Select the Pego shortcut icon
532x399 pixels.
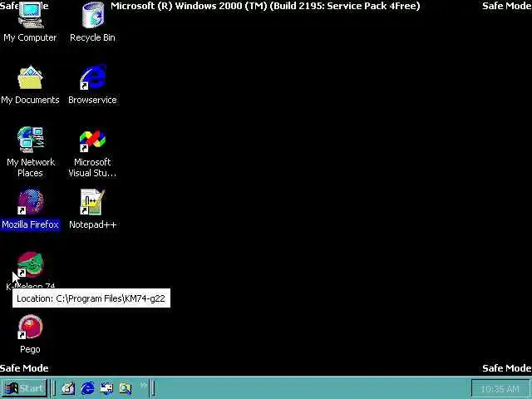tap(31, 327)
